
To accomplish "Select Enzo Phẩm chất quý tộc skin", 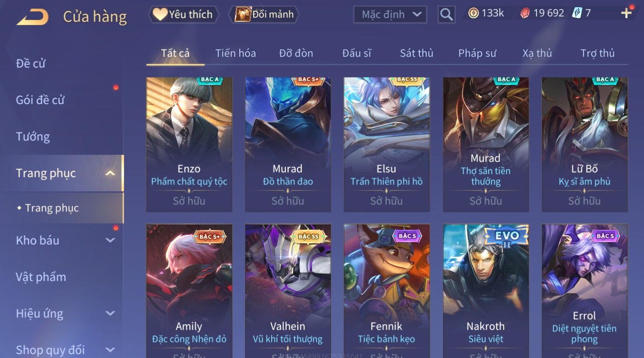I will click(x=189, y=144).
